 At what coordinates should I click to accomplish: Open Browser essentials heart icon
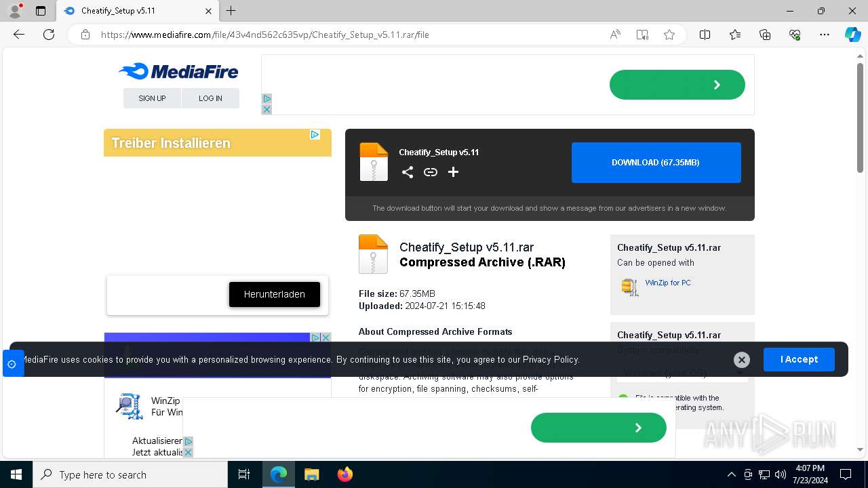795,35
